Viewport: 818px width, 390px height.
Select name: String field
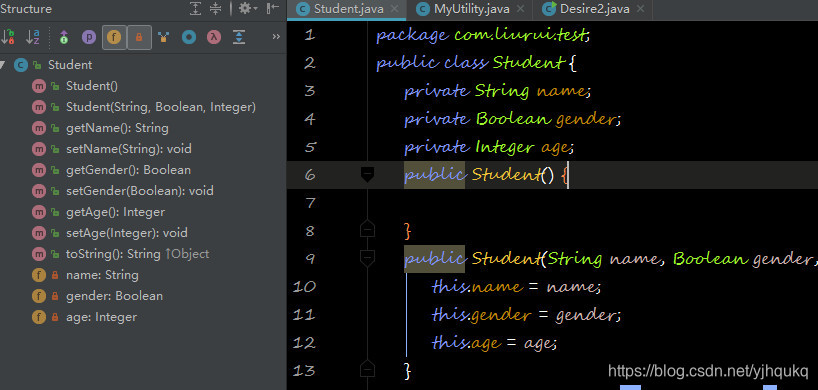[x=102, y=275]
